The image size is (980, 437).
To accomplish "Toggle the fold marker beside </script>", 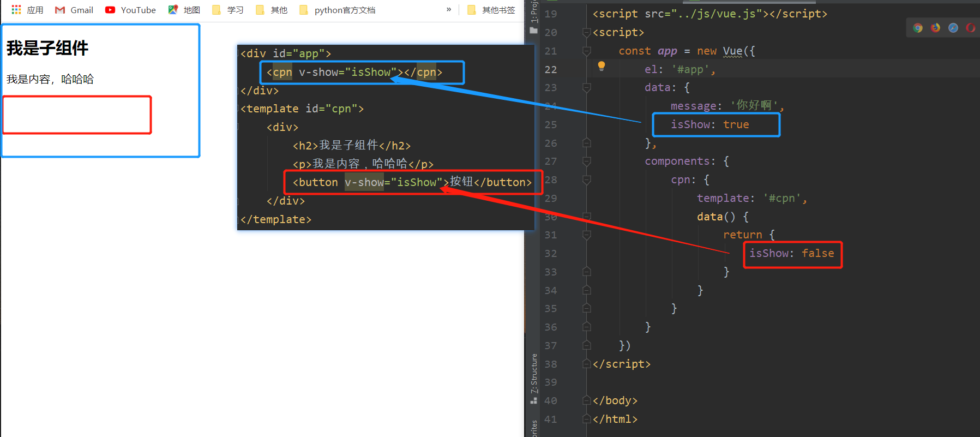I will coord(587,364).
